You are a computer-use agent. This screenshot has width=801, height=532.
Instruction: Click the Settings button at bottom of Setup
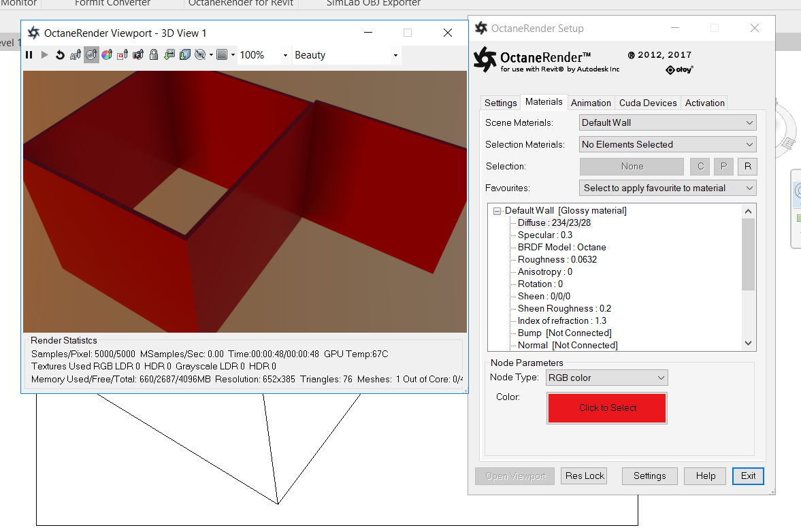[x=649, y=476]
